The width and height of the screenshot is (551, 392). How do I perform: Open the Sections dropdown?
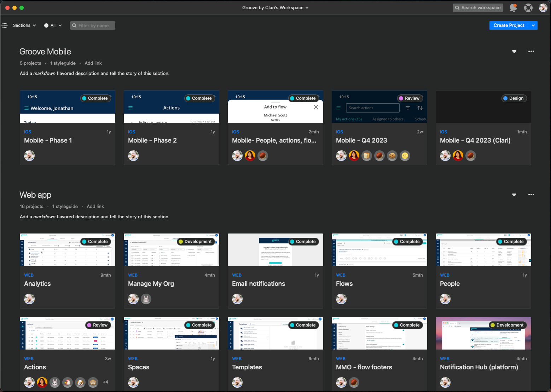click(24, 25)
